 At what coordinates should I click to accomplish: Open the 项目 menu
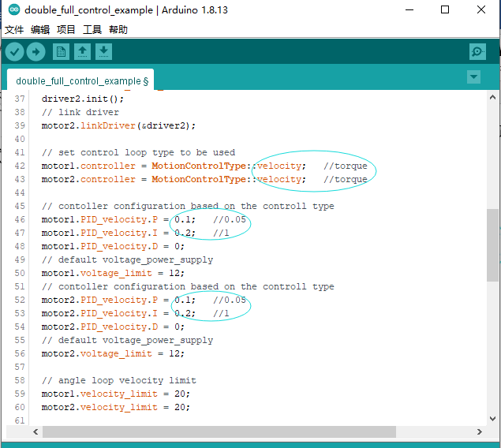coord(66,30)
